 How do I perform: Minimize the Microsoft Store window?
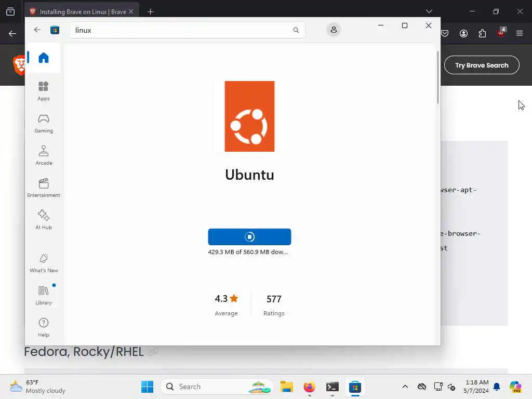pos(381,25)
